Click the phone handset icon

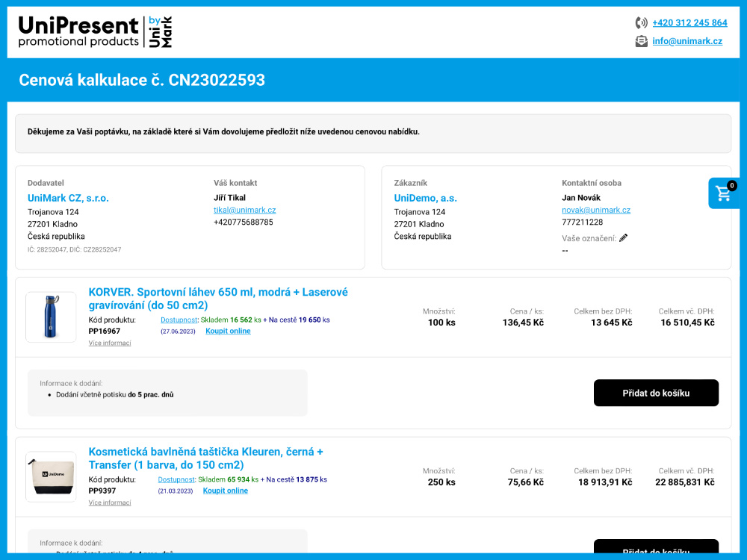tap(641, 22)
